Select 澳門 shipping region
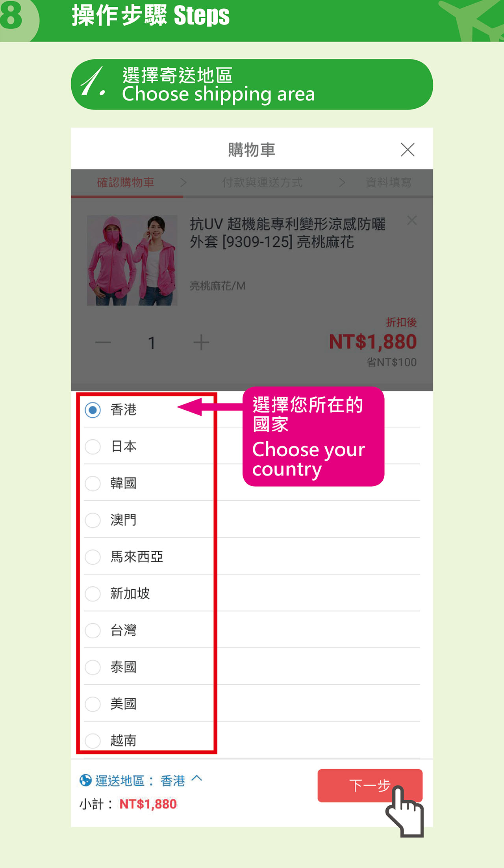Image resolution: width=504 pixels, height=868 pixels. tap(93, 520)
